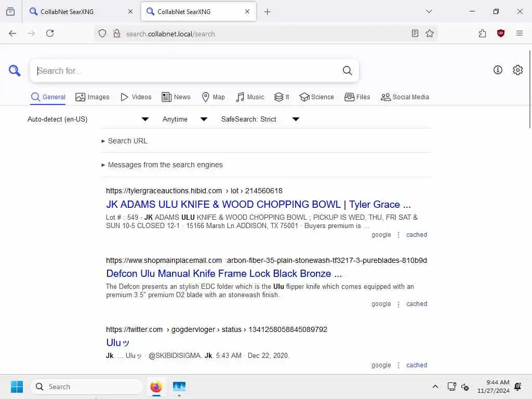Viewport: 532px width, 399px height.
Task: Open tracking protection shield icon
Action: click(102, 34)
